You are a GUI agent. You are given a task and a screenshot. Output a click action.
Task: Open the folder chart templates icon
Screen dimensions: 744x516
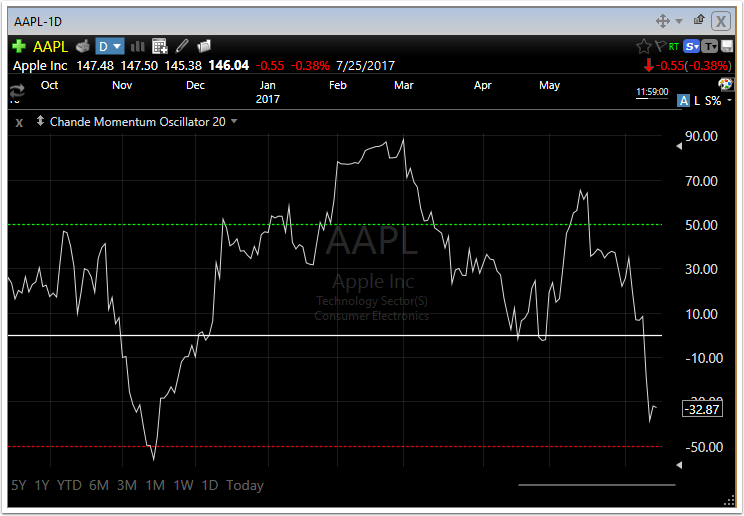pos(204,46)
